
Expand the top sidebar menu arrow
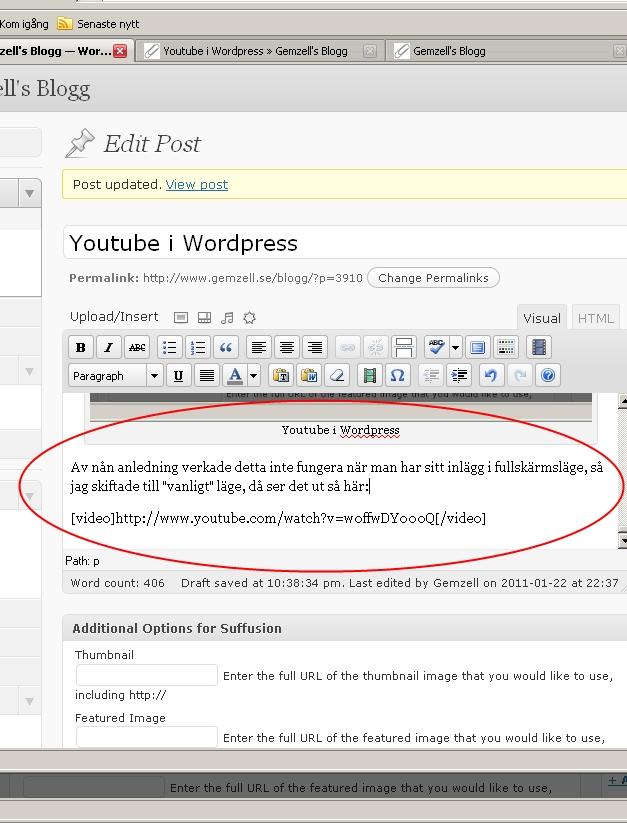(29, 194)
